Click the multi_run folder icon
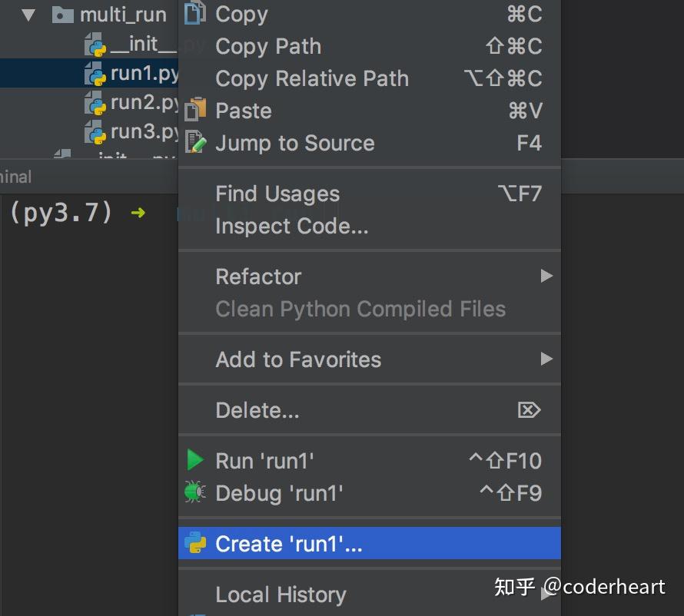Screen dimensions: 684x616 pyautogui.click(x=63, y=15)
